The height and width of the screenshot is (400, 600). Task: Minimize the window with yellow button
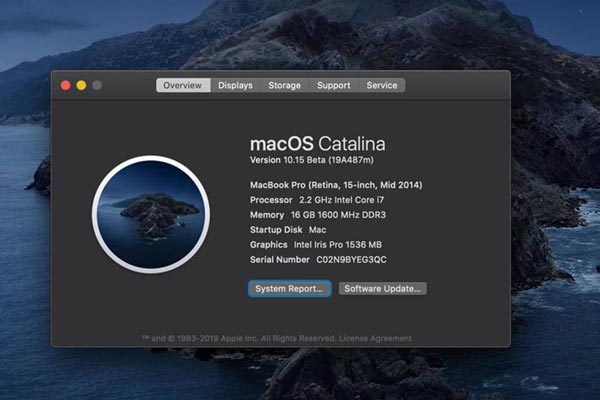[x=81, y=85]
